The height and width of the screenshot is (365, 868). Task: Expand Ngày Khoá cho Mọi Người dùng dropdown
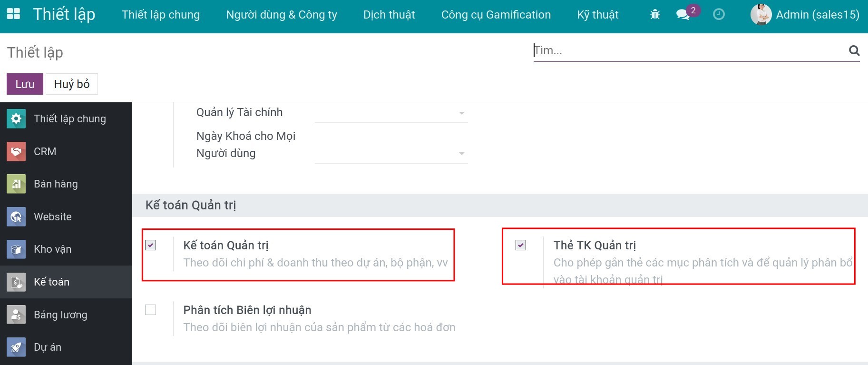click(x=460, y=153)
